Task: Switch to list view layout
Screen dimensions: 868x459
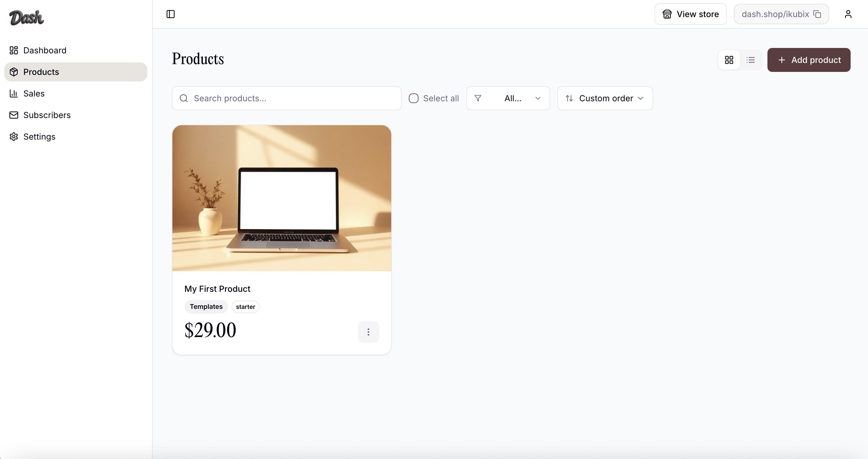Action: point(750,60)
